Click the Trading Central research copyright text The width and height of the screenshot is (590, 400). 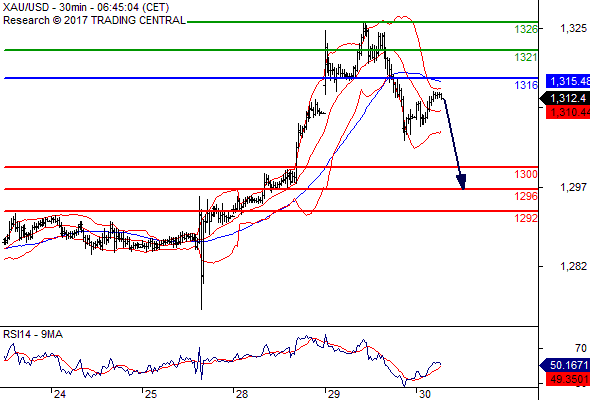[94, 20]
